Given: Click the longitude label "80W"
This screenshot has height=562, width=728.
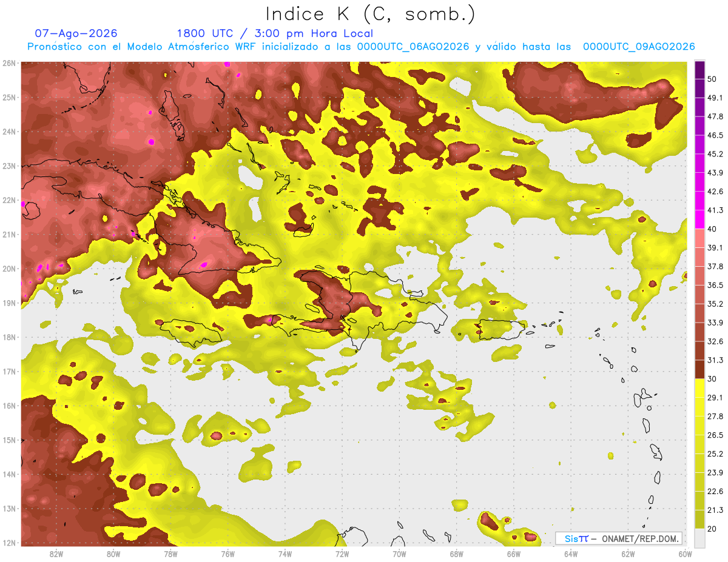Looking at the screenshot, I should coord(113,554).
